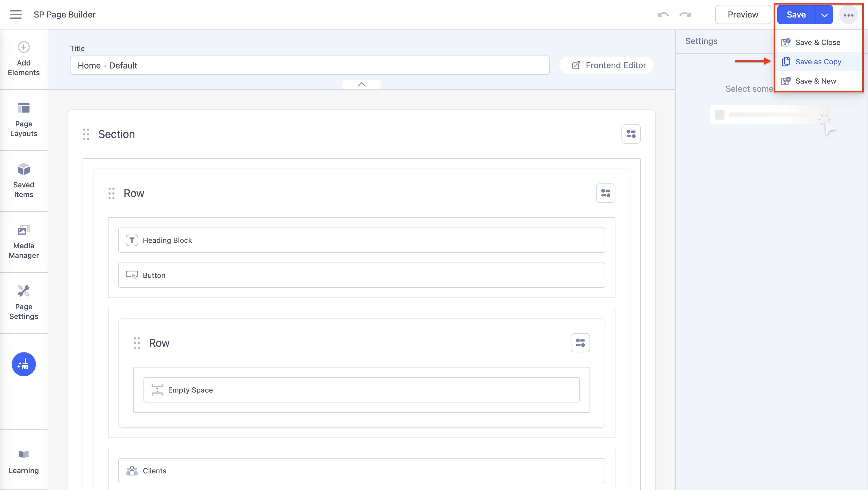
Task: Open the Learning book icon
Action: click(x=24, y=455)
